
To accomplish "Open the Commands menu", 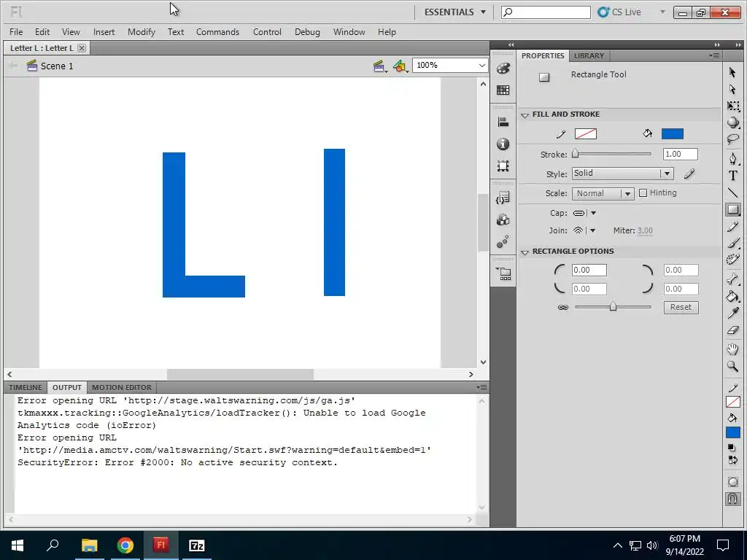I will pos(217,32).
